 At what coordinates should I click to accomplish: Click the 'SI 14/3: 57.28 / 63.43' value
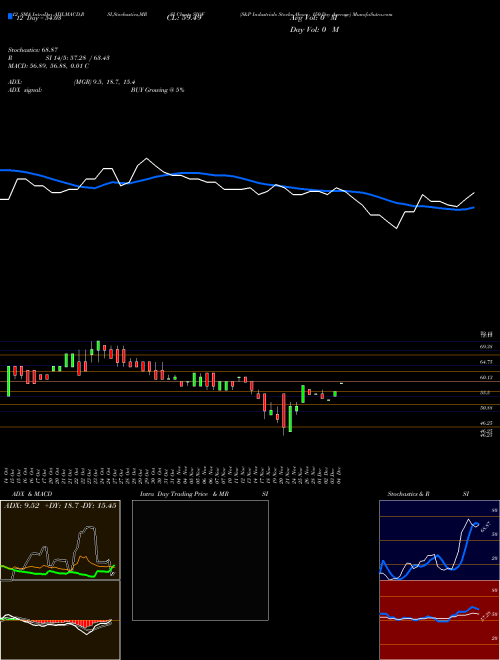tap(78, 58)
